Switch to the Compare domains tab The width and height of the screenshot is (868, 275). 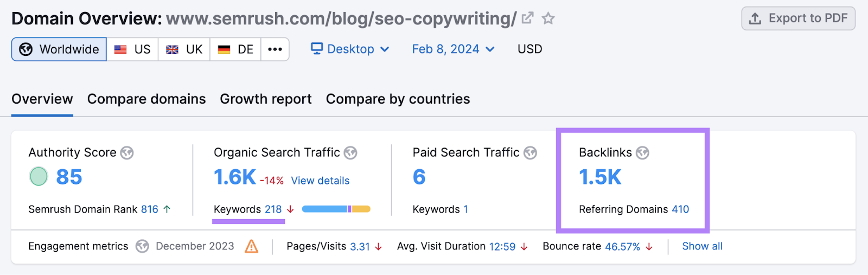[146, 99]
